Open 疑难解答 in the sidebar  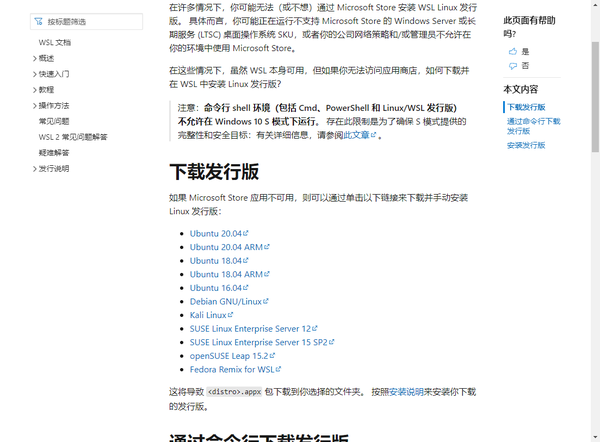pos(54,153)
